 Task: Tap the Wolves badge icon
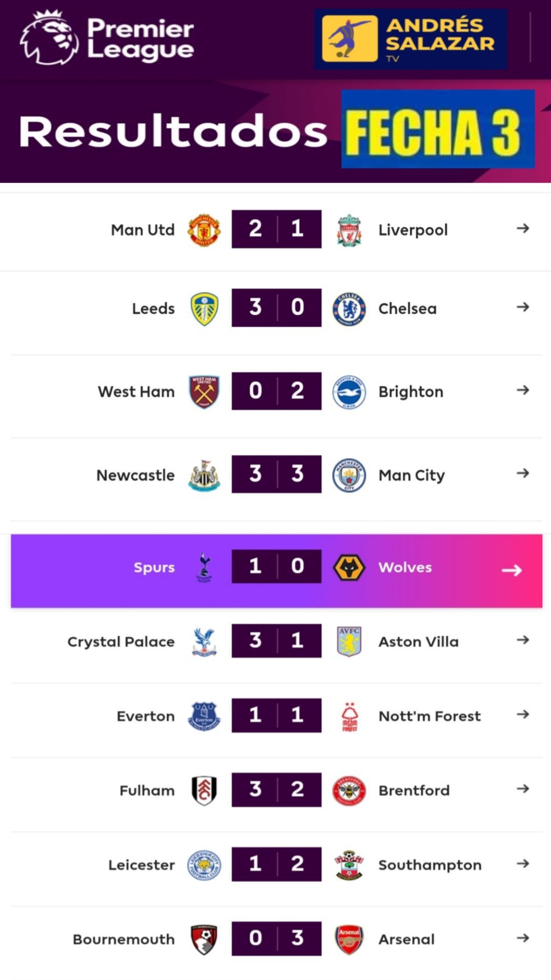click(x=349, y=568)
